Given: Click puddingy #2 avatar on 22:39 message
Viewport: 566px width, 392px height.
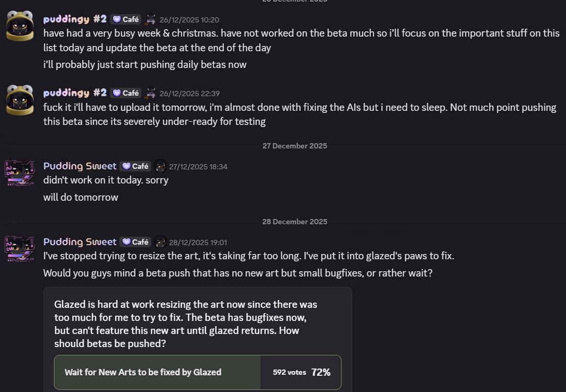Looking at the screenshot, I should click(20, 99).
